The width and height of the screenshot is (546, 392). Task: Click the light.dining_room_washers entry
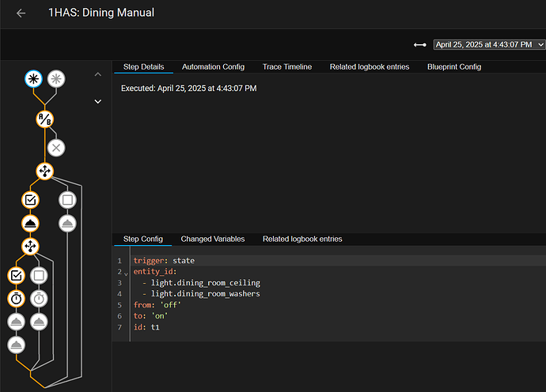click(206, 294)
